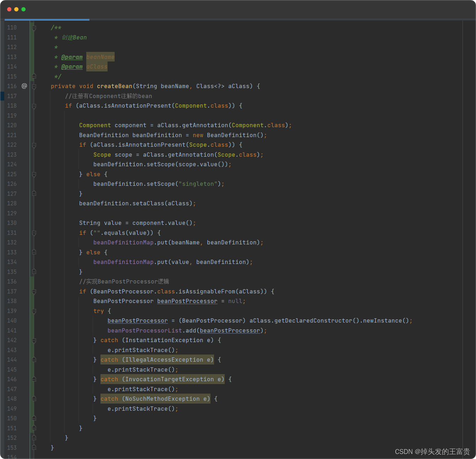Click beanDefinitionMap on line 132

(124, 243)
